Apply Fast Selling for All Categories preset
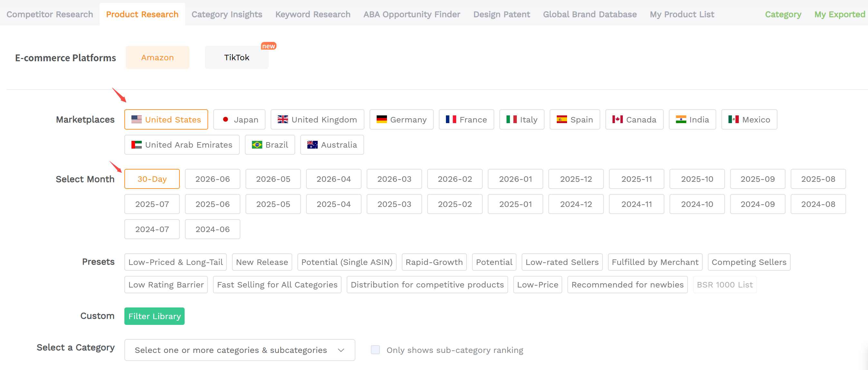The width and height of the screenshot is (868, 370). (277, 285)
